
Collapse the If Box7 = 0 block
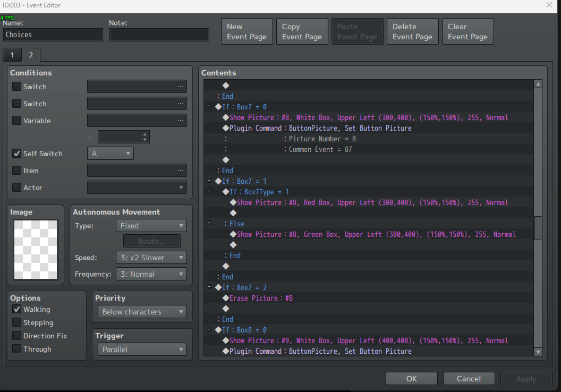pos(209,106)
